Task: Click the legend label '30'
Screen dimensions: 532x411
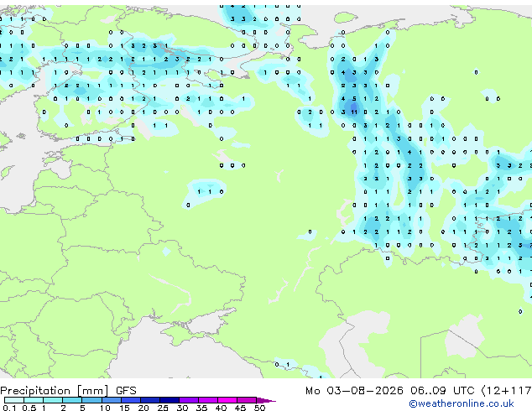Action: coord(183,408)
